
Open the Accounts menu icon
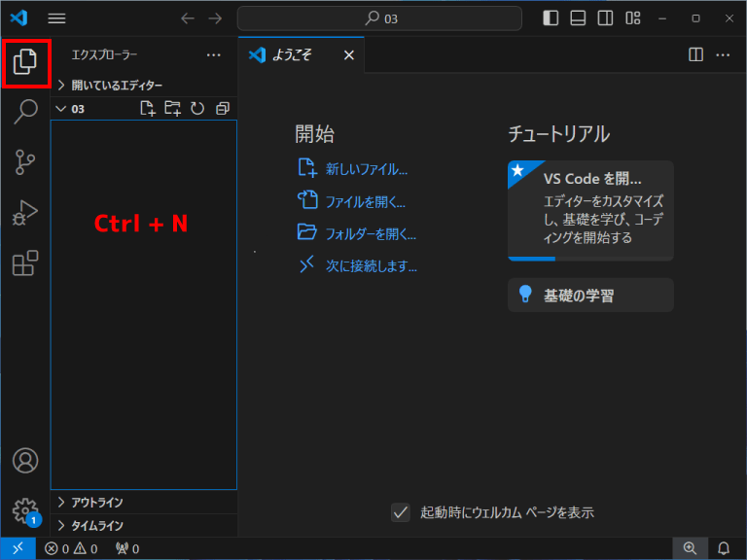coord(24,461)
